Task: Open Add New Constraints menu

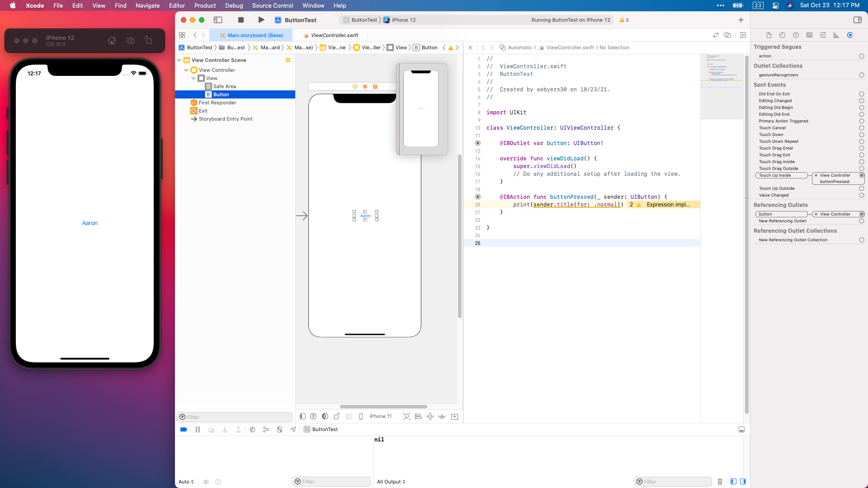Action: tap(430, 417)
